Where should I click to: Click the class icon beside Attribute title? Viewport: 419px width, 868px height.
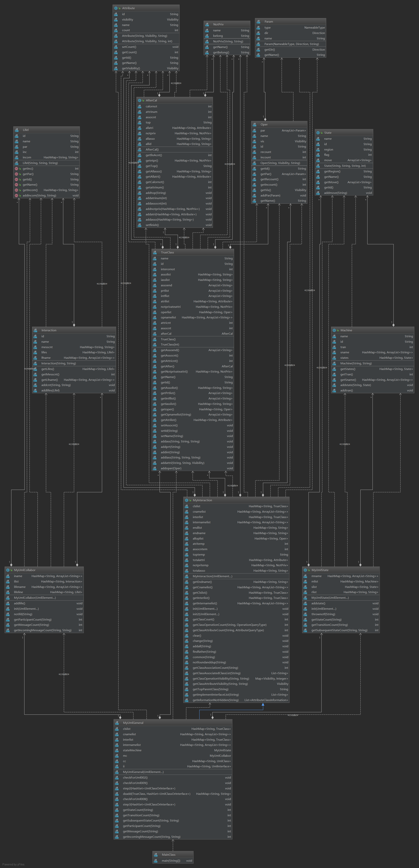[x=116, y=8]
